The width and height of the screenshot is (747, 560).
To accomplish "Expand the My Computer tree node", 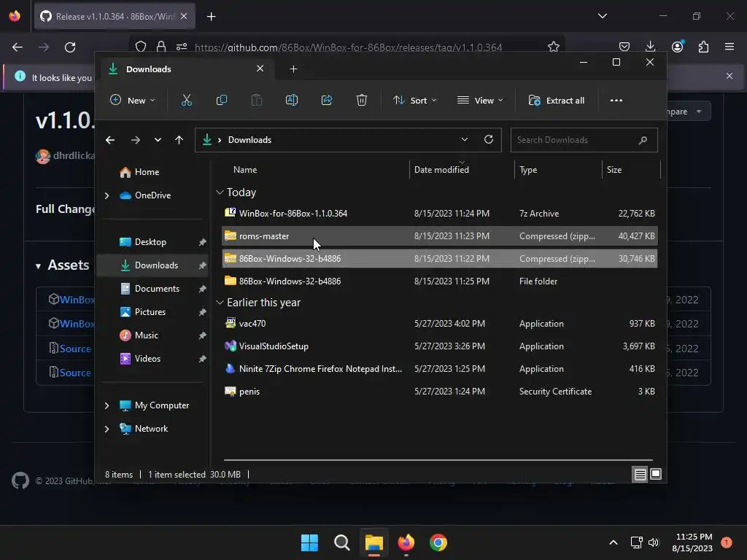I will point(107,405).
